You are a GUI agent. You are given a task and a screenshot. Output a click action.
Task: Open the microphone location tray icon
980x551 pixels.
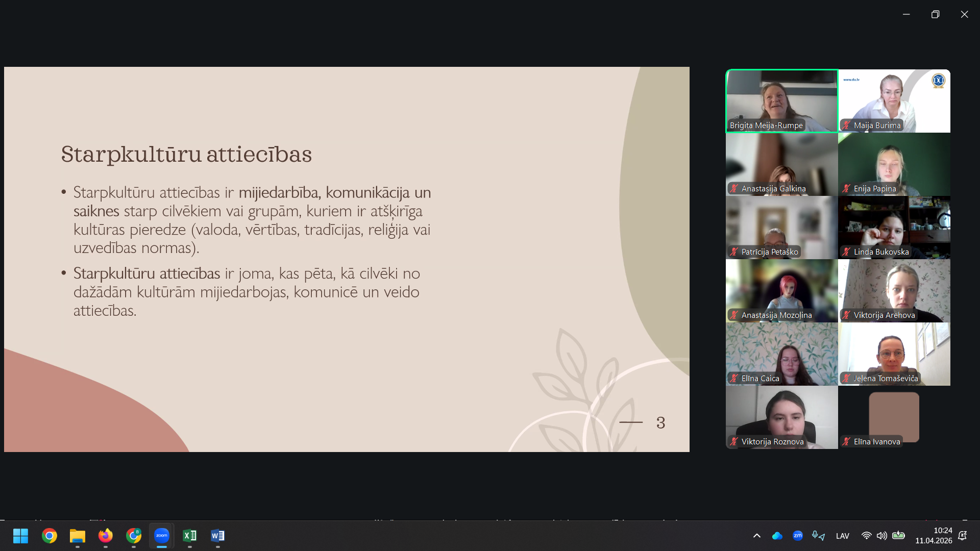[818, 536]
